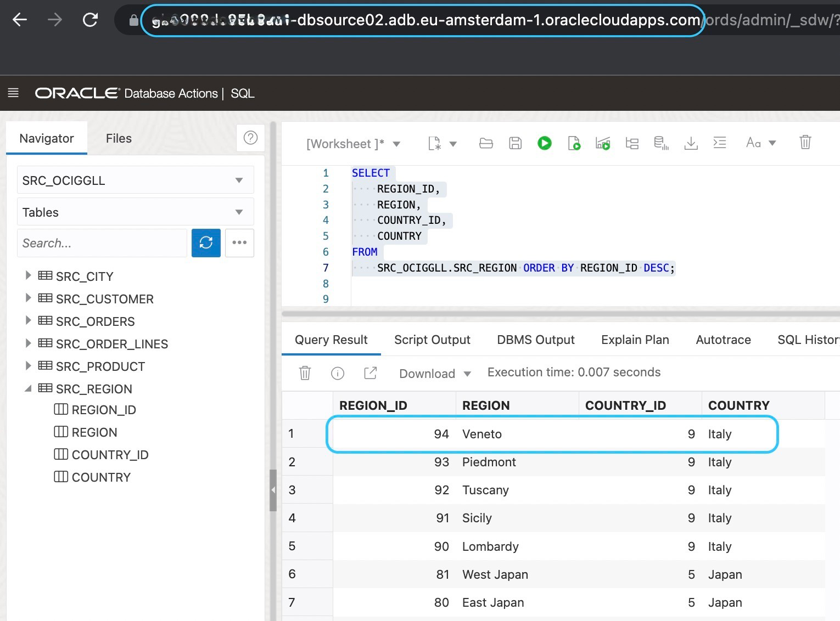This screenshot has height=621, width=840.
Task: Create a new worksheet file icon
Action: [434, 144]
